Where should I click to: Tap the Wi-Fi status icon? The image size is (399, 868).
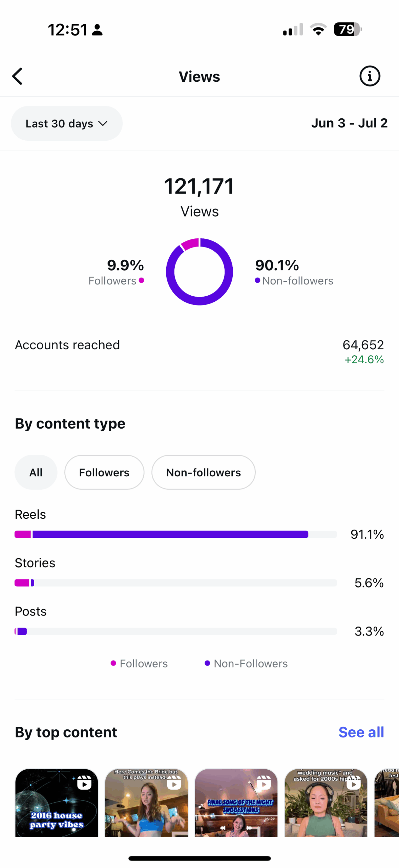point(318,29)
